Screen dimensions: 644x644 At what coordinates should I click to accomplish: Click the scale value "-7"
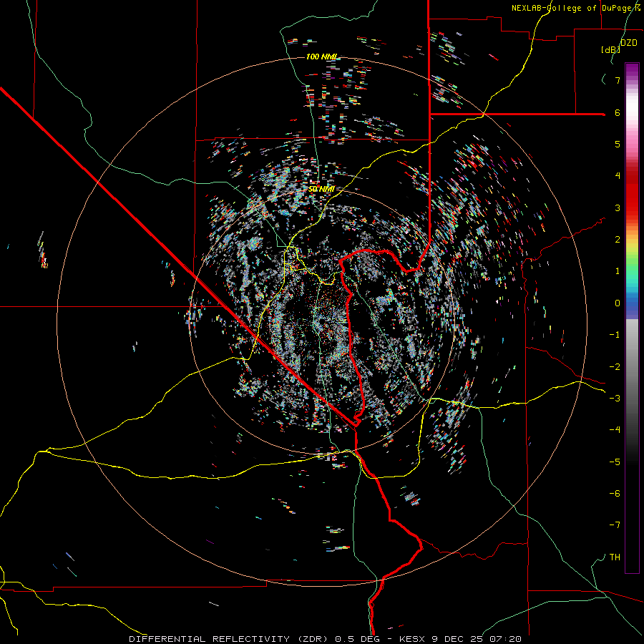(x=615, y=525)
